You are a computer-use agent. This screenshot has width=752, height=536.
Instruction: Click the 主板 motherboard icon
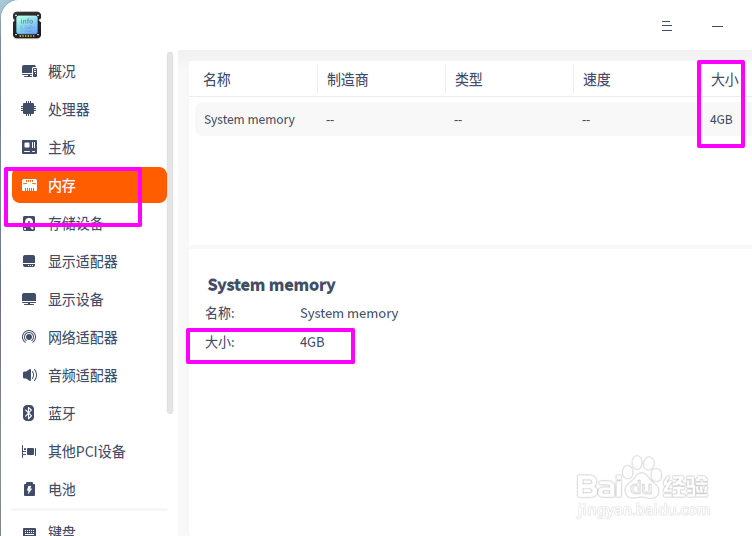(x=29, y=147)
